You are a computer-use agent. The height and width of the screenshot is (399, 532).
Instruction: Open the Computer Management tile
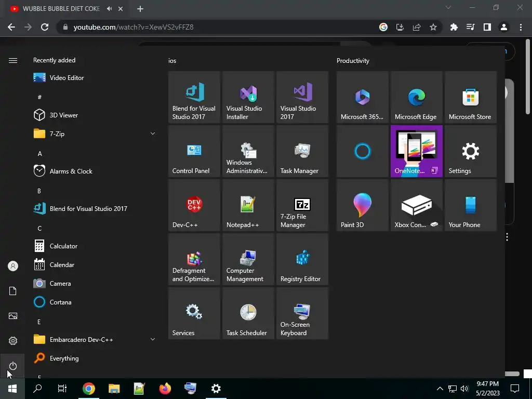(248, 259)
